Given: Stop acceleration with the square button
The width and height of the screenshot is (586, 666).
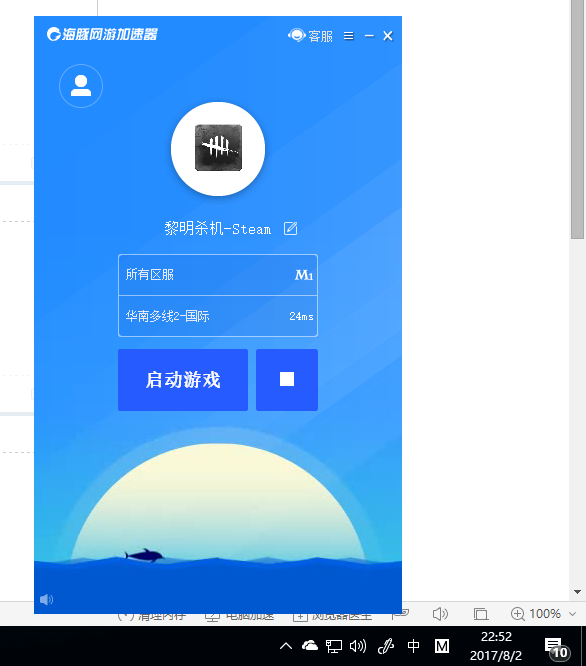Looking at the screenshot, I should [287, 380].
